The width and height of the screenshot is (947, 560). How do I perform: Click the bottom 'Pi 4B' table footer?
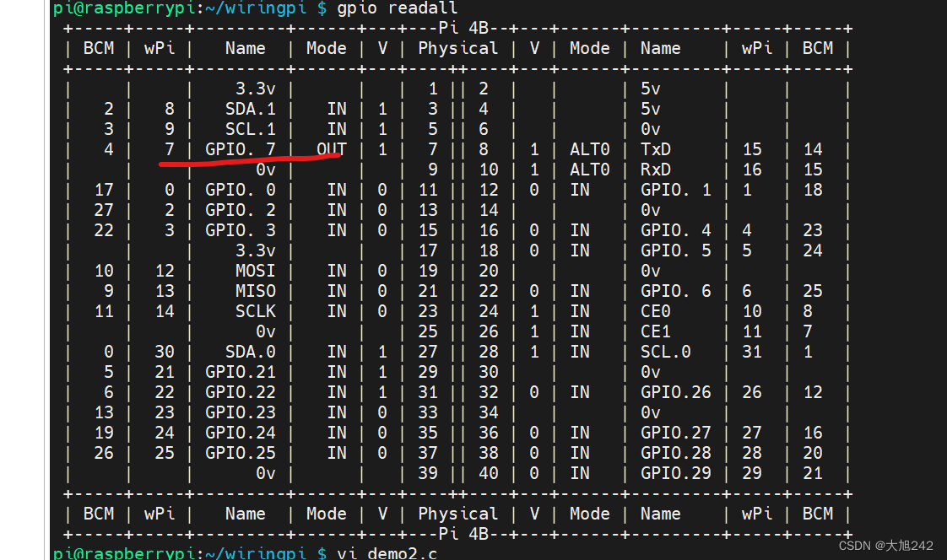pyautogui.click(x=463, y=534)
